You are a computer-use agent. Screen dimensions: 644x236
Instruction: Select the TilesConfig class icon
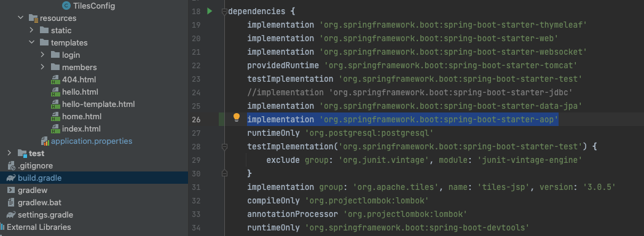[x=66, y=6]
